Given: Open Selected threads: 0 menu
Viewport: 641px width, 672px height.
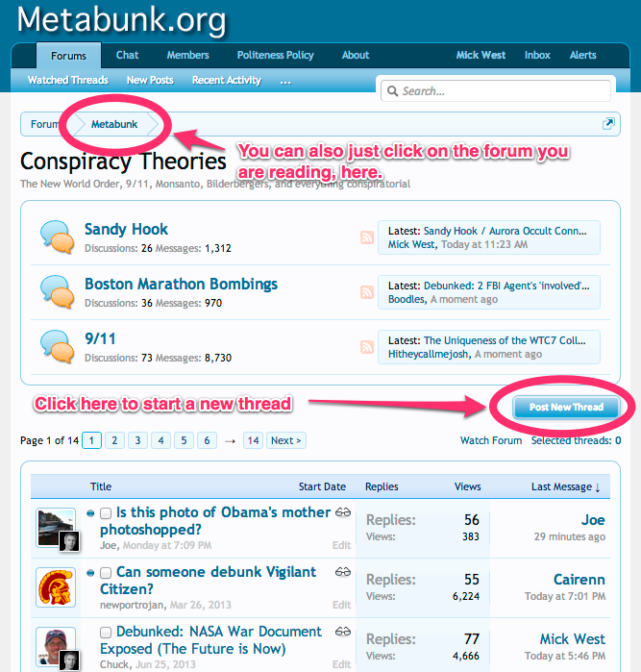Looking at the screenshot, I should pyautogui.click(x=576, y=440).
